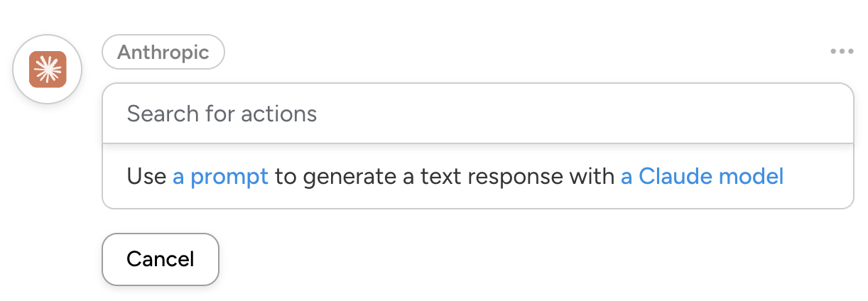Screen dimensions: 868x301
Task: Click the "a Claude model" link
Action: pos(702,176)
